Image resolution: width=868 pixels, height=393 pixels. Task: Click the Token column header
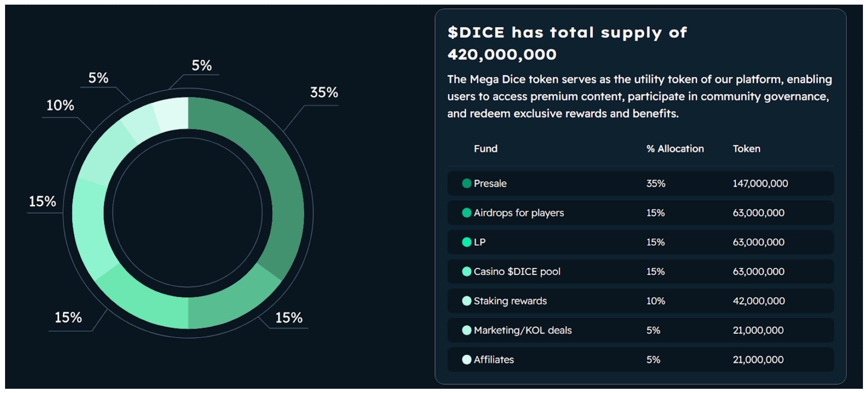pos(746,149)
